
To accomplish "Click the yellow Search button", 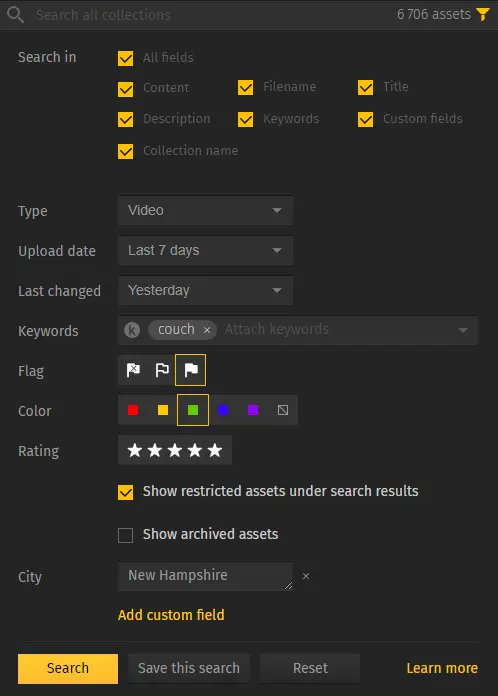I will 68,668.
